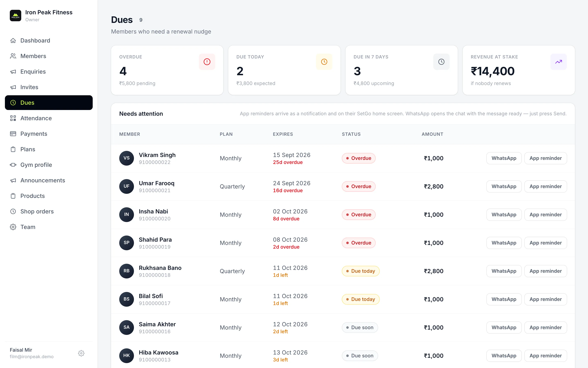Click the Due today badge for Bilal Sofi
The height and width of the screenshot is (368, 588).
[361, 299]
